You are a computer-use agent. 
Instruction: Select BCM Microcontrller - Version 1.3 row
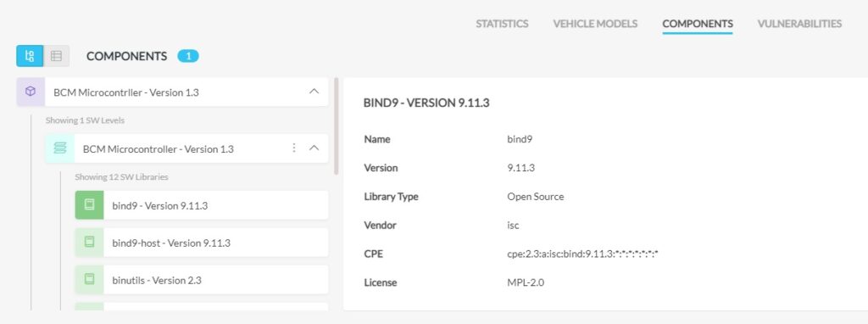point(173,92)
